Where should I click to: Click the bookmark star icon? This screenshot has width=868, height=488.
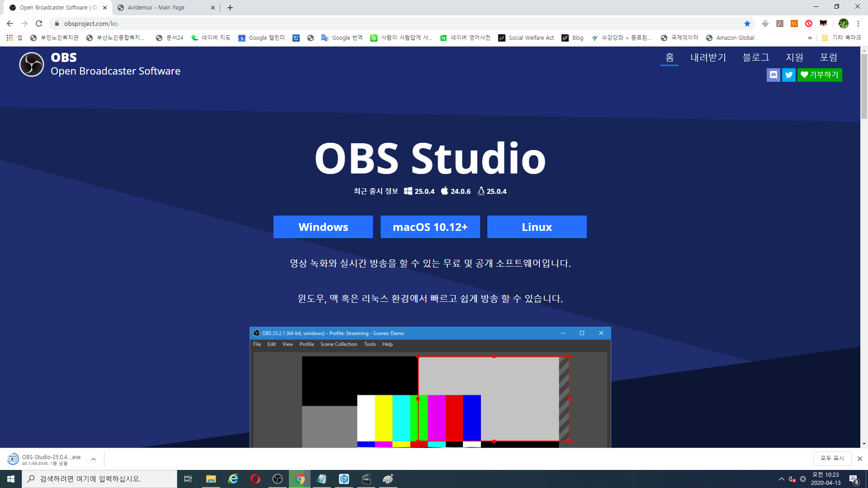(747, 23)
